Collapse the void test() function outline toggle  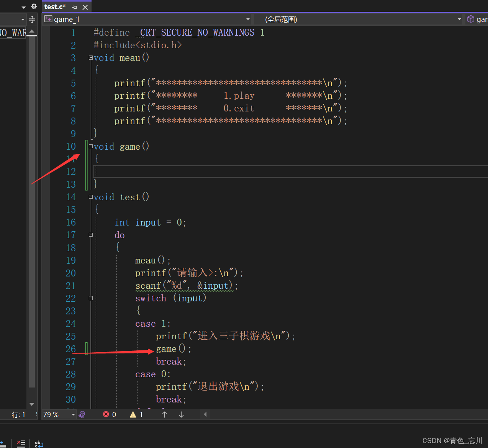point(91,197)
